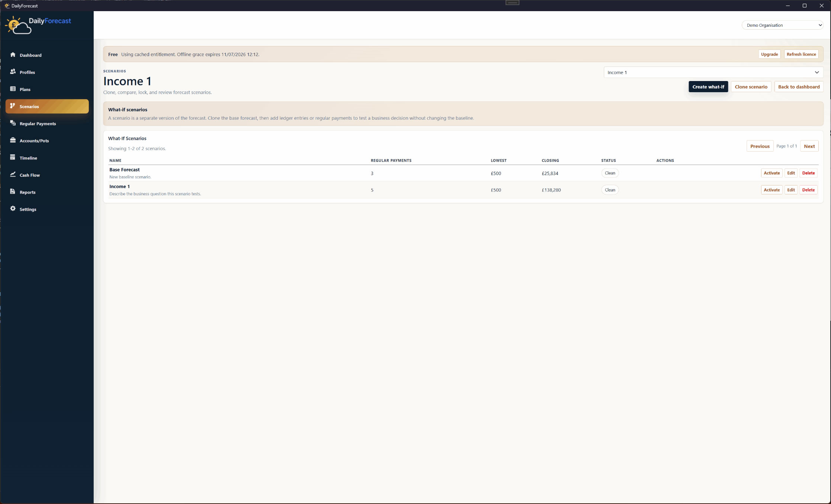Click the Cash Flow chart icon
This screenshot has width=831, height=504.
coord(13,174)
